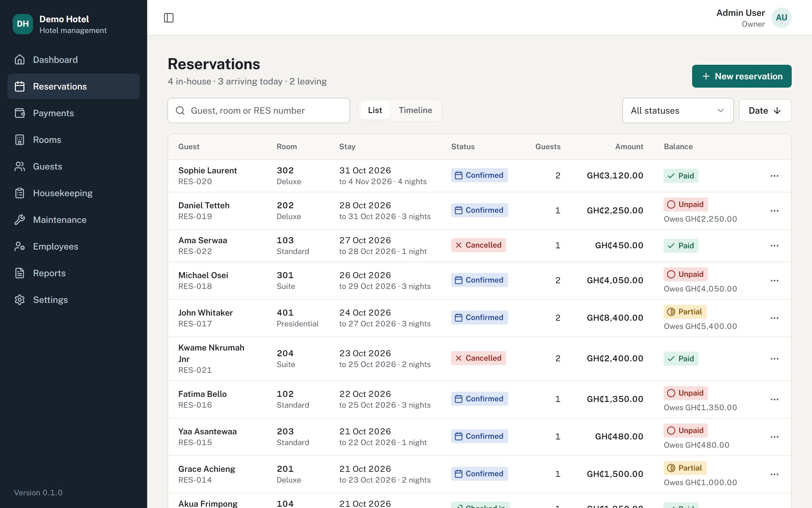Open the AU user avatar
This screenshot has width=812, height=508.
781,18
